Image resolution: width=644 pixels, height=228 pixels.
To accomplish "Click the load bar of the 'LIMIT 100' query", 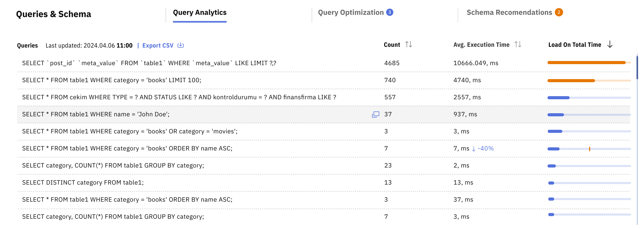I will pyautogui.click(x=589, y=81).
